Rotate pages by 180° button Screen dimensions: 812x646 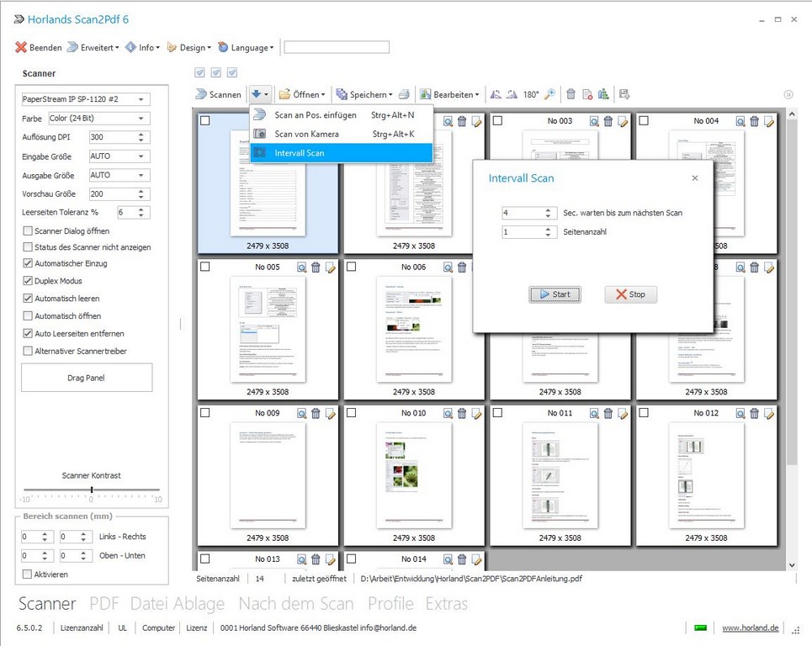tap(530, 94)
